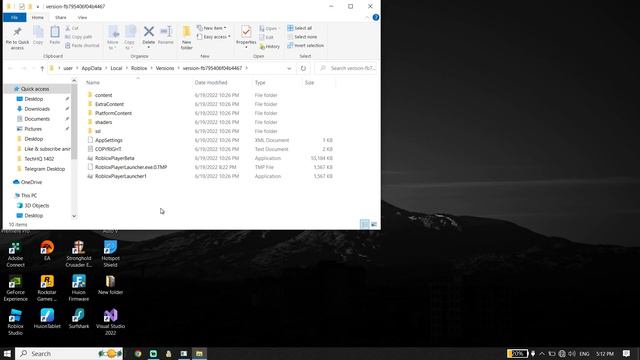
Task: Select the PlatformContent folder
Action: point(113,113)
